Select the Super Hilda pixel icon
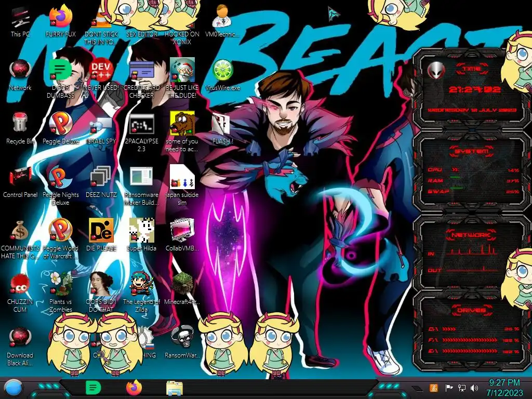 coord(141,235)
